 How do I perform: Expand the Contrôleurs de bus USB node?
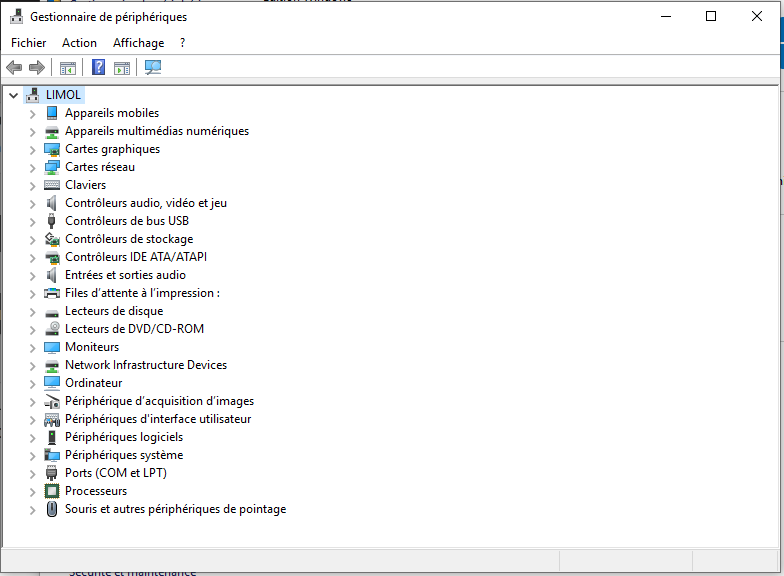32,221
